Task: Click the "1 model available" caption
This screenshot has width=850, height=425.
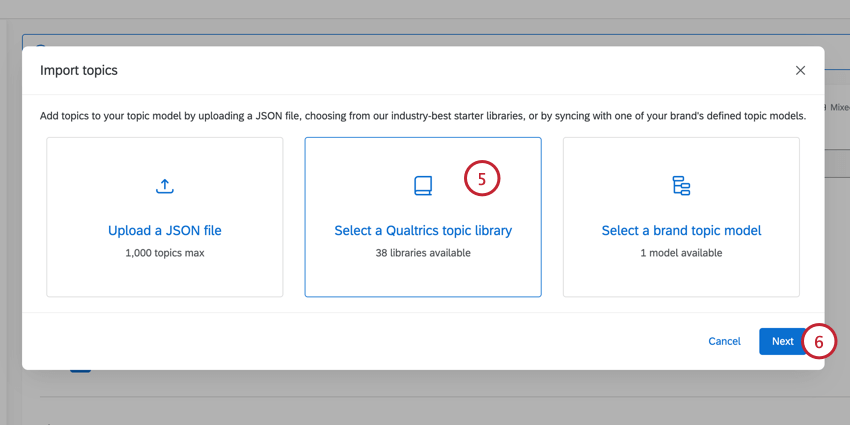Action: click(x=681, y=253)
